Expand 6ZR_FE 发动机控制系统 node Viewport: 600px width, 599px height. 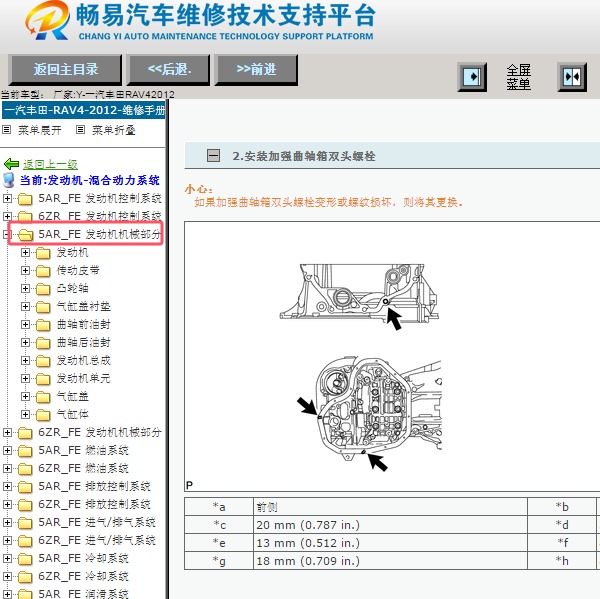(x=7, y=216)
